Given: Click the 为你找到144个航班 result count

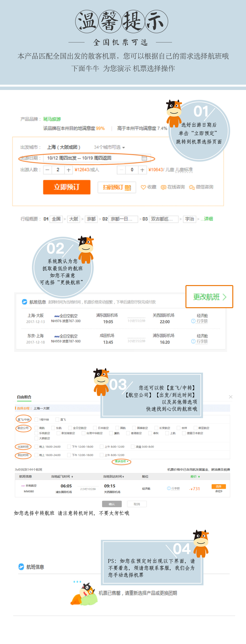Looking at the screenshot, I should tap(29, 470).
